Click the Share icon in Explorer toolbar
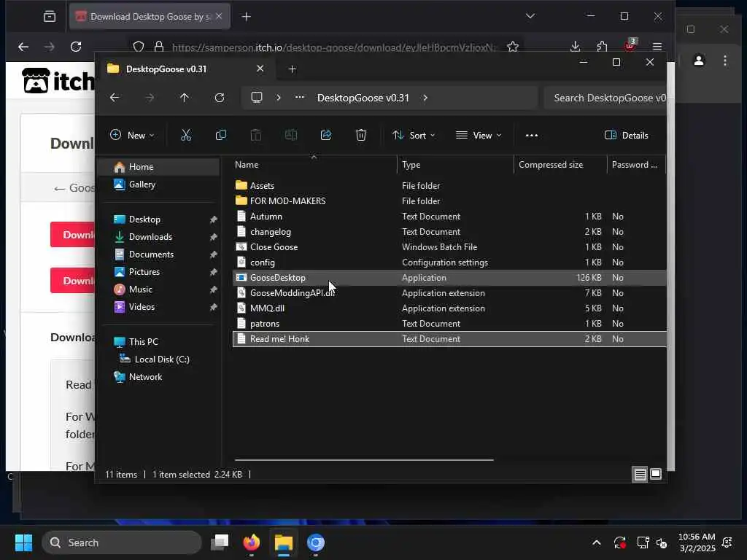Screen dimensions: 747x560 (326, 135)
